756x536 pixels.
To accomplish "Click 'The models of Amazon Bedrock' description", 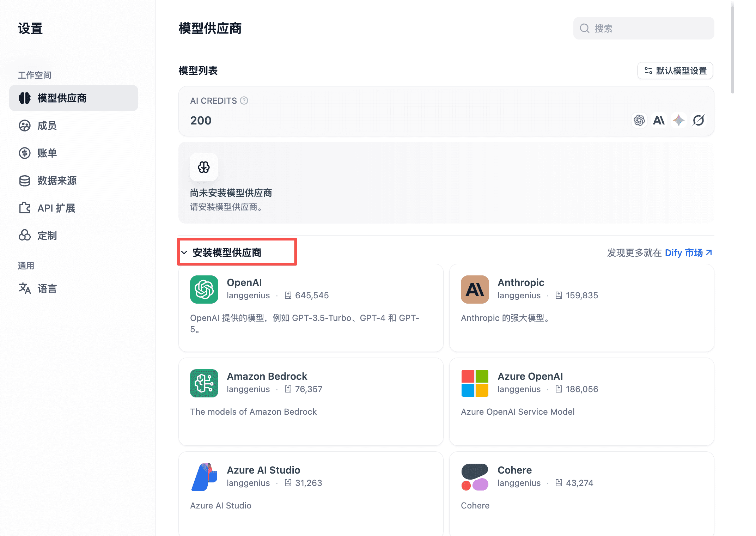I will (x=254, y=412).
